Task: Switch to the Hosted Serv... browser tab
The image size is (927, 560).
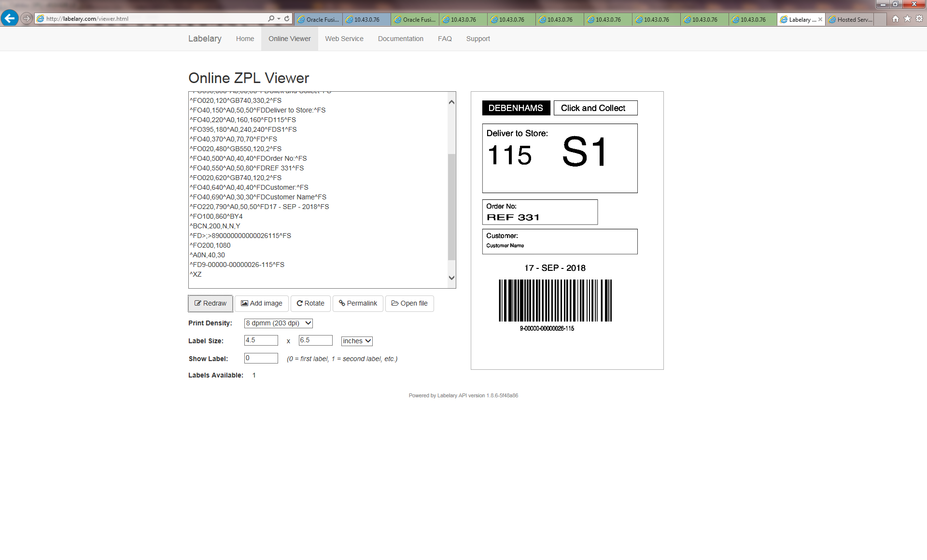Action: coord(850,19)
